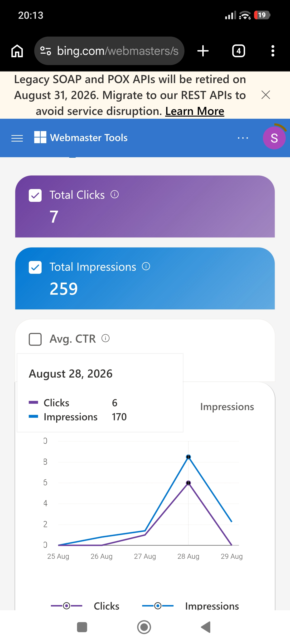
Task: Open the purple S account avatar
Action: [274, 138]
